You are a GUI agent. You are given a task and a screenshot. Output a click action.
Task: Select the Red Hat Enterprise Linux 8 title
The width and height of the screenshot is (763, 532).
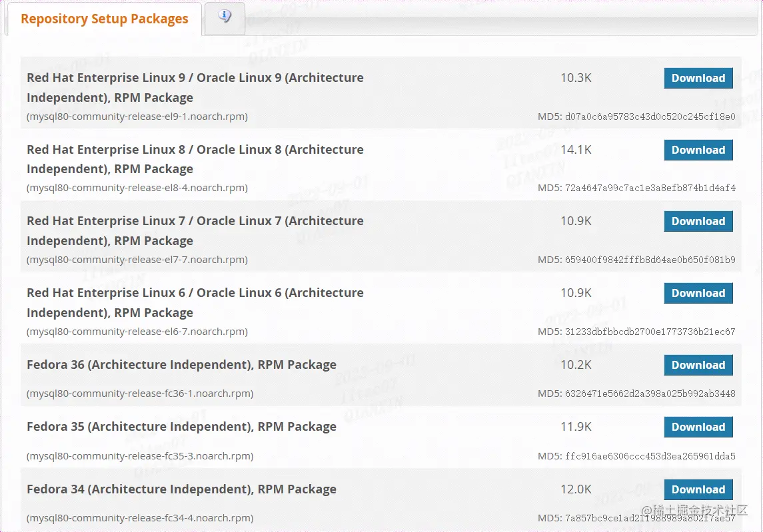point(195,159)
